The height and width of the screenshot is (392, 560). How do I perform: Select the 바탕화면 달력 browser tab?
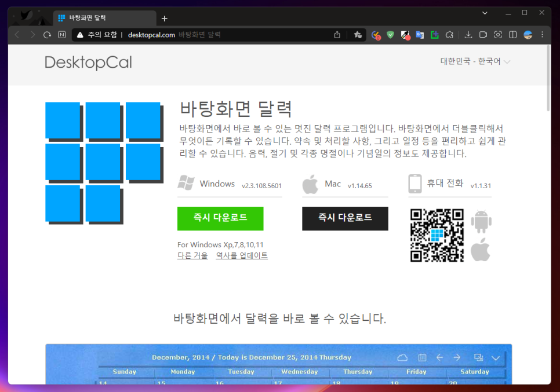click(105, 17)
